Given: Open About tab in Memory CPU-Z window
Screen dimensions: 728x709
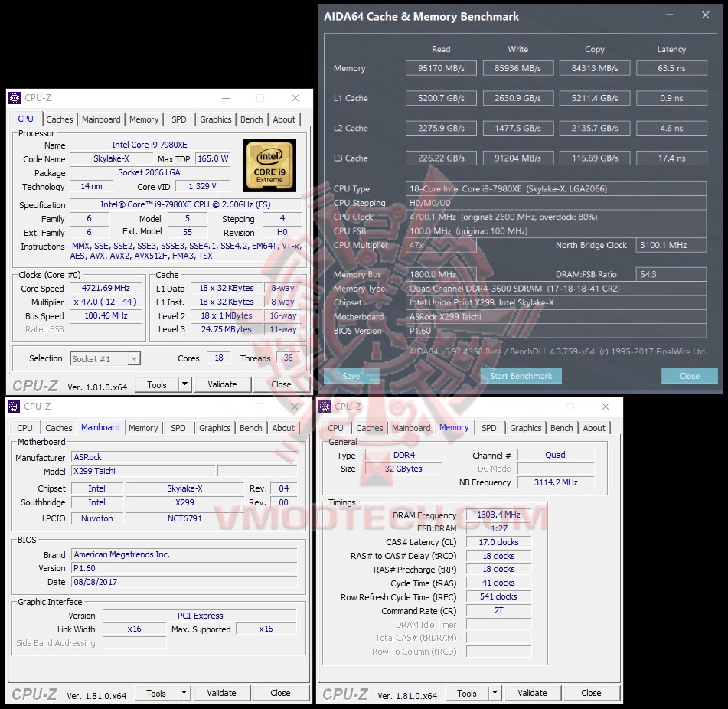Looking at the screenshot, I should (594, 428).
